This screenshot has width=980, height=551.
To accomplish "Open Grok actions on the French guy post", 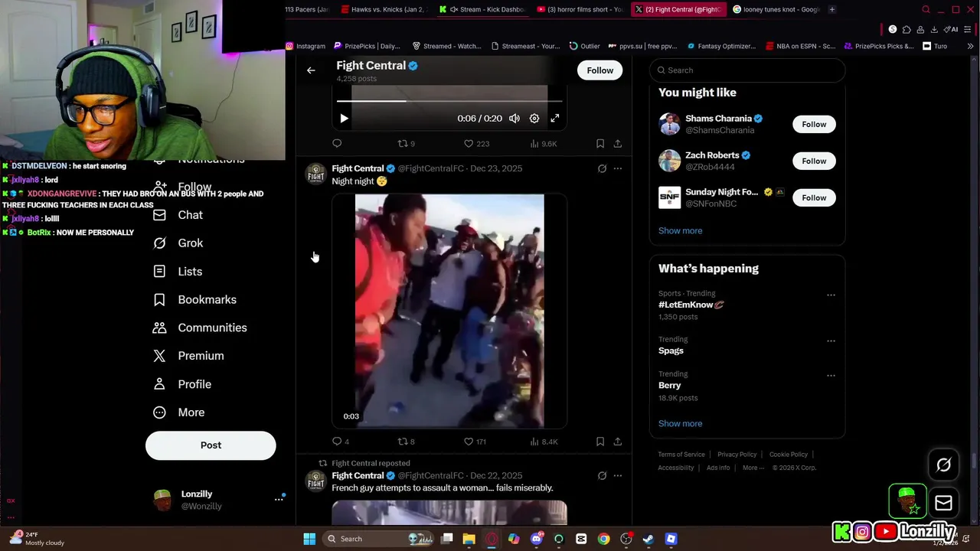I will coord(602,476).
